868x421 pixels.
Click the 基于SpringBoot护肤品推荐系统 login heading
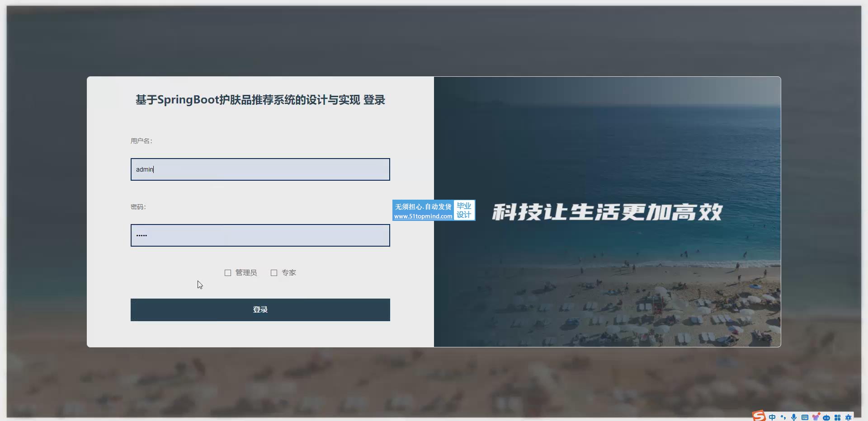click(x=260, y=100)
